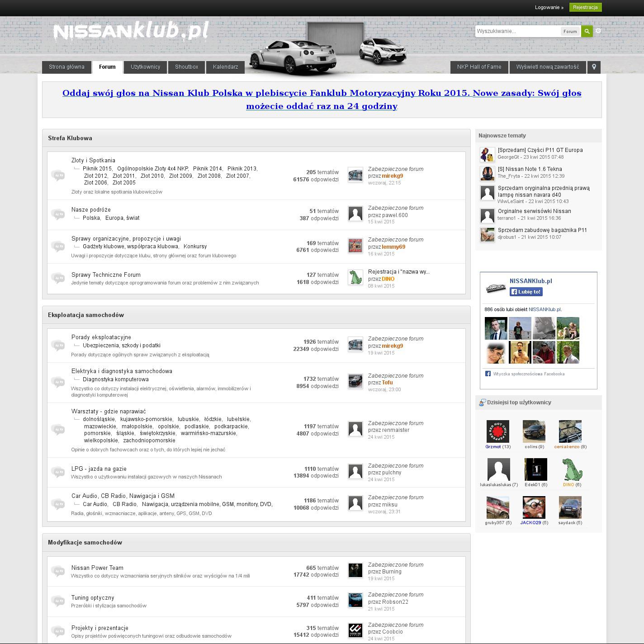This screenshot has height=644, width=644.
Task: Click the green Rejestracja button
Action: click(x=585, y=7)
